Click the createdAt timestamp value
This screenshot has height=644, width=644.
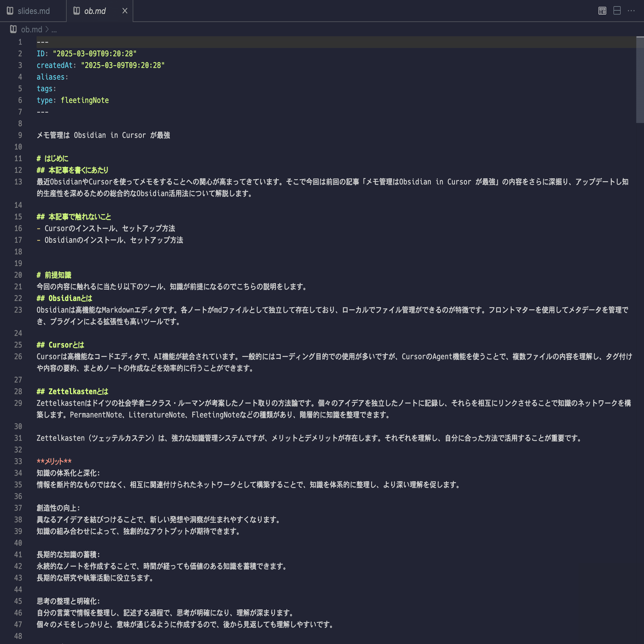[x=123, y=65]
